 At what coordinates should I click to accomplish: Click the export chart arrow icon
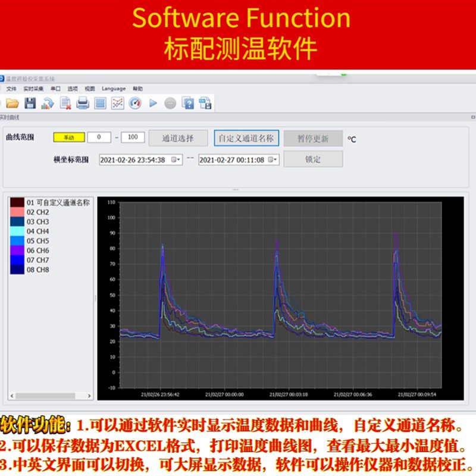pos(48,104)
